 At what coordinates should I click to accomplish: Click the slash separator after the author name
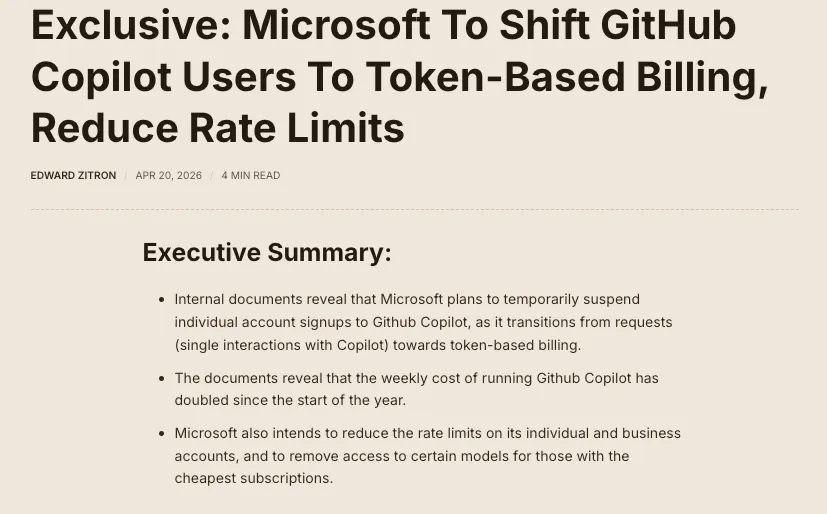click(x=126, y=176)
